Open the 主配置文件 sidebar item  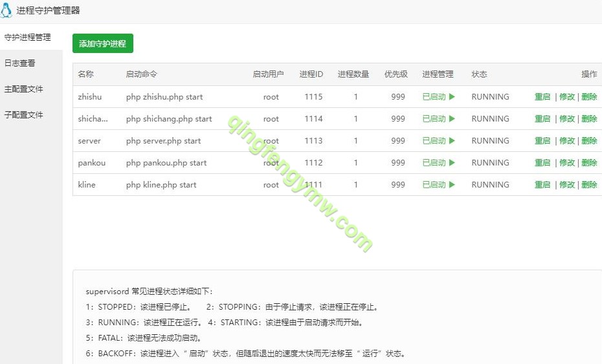tap(24, 89)
